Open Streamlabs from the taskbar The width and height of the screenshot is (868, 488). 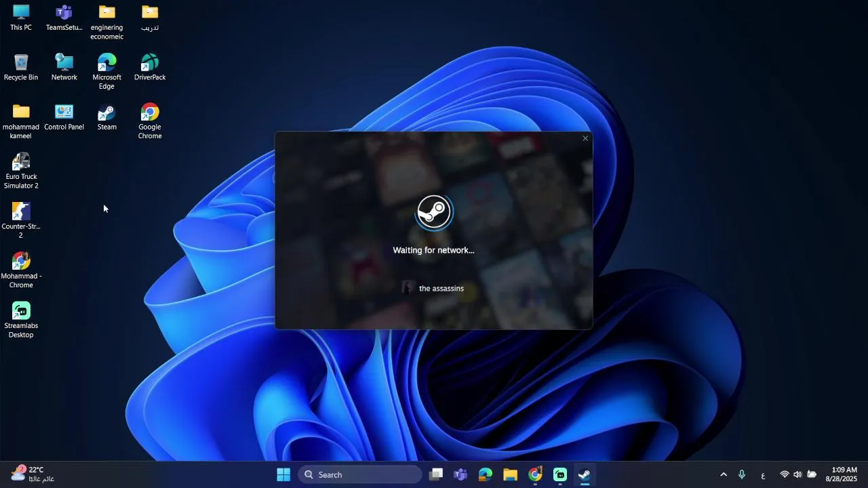[x=560, y=474]
